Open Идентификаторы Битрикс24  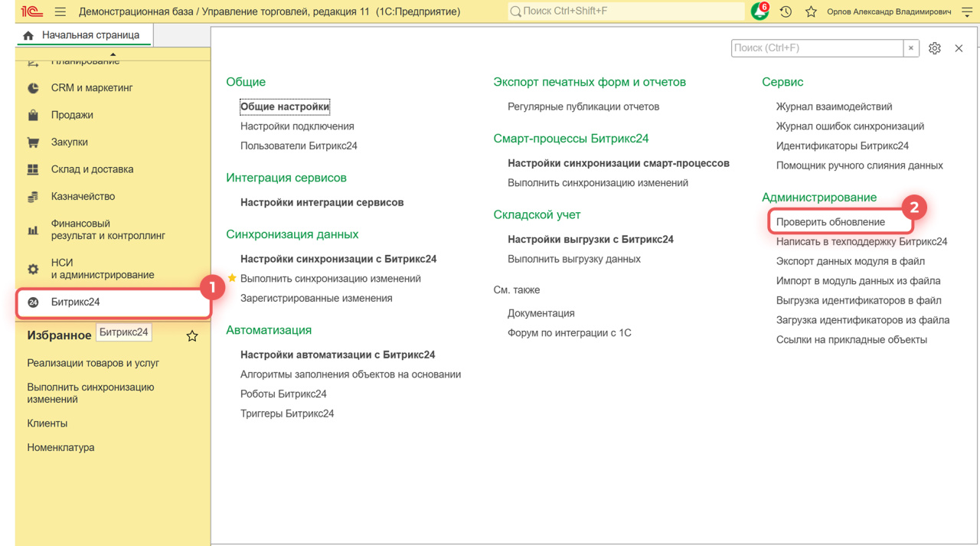click(x=842, y=146)
